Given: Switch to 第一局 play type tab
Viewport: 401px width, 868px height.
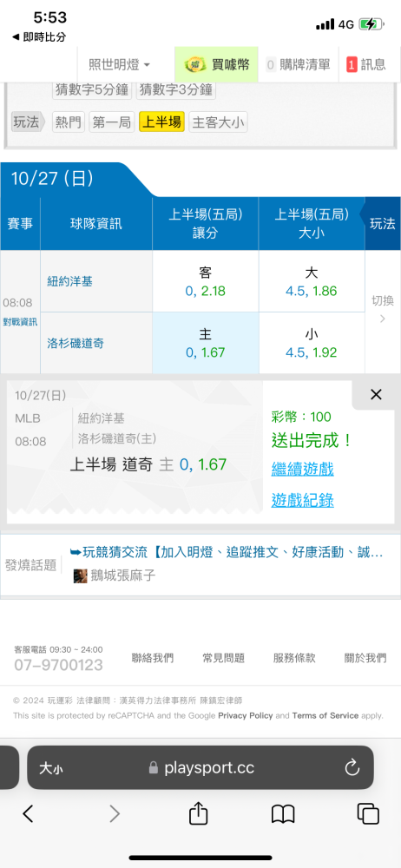Looking at the screenshot, I should (x=112, y=122).
